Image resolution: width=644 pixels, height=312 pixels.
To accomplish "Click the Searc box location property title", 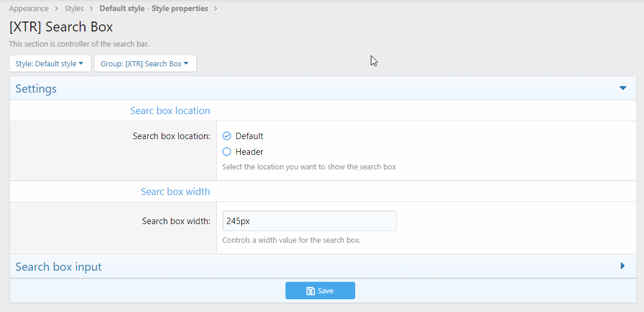I will coord(170,111).
